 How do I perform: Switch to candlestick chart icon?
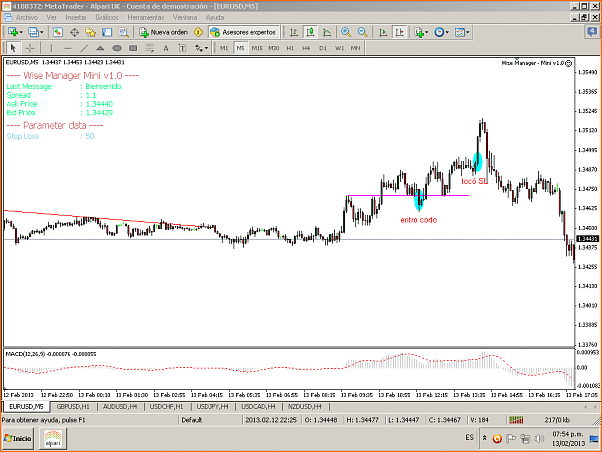point(310,32)
